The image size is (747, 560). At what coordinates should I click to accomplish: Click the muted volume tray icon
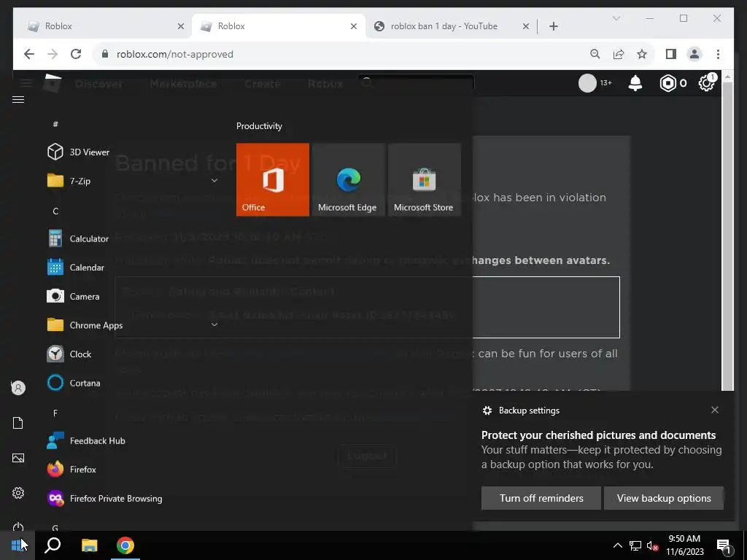(x=652, y=545)
